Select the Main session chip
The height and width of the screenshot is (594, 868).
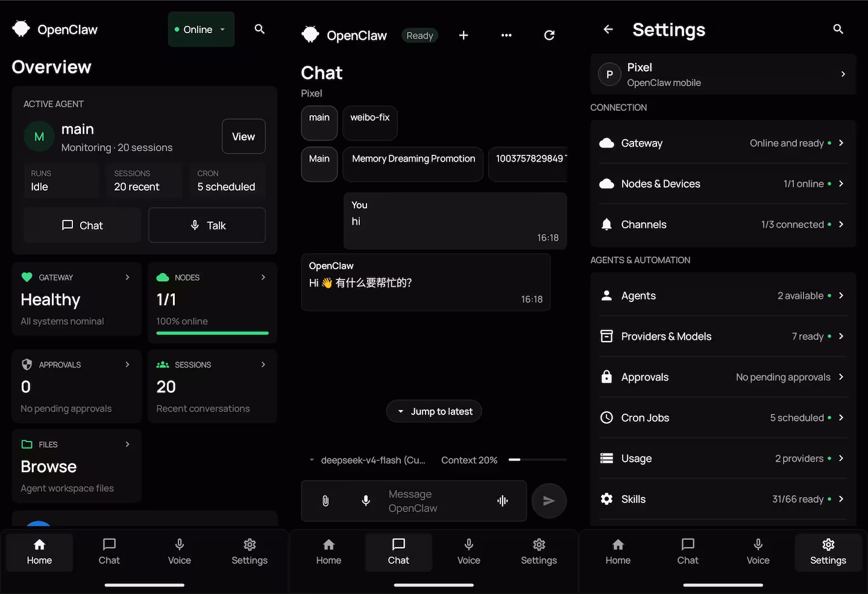pyautogui.click(x=319, y=164)
